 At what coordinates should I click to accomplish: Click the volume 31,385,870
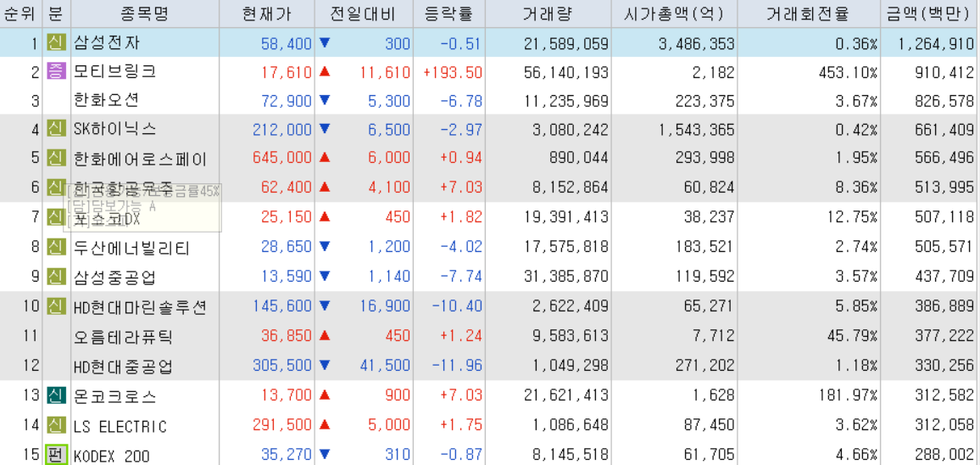(x=565, y=277)
